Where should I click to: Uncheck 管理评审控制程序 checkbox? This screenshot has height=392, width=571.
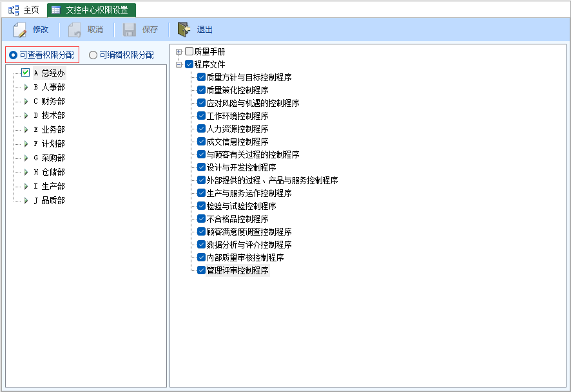point(201,270)
